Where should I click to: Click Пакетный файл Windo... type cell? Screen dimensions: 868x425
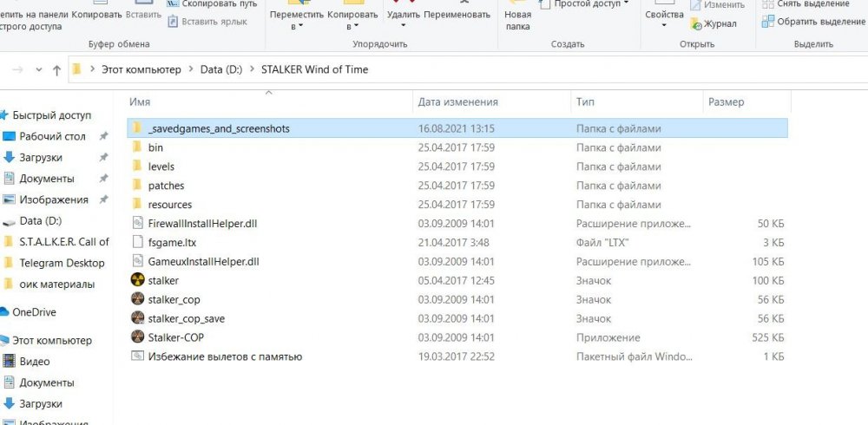click(x=635, y=356)
